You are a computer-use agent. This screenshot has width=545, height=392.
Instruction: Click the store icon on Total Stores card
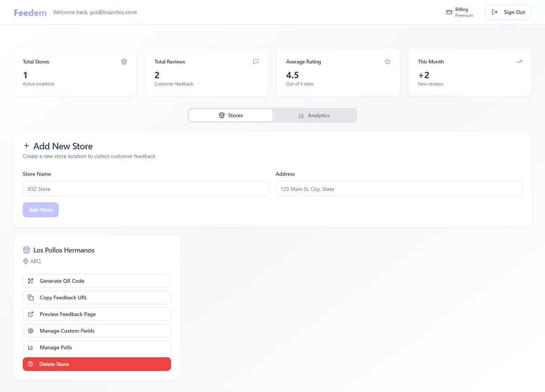[x=124, y=61]
